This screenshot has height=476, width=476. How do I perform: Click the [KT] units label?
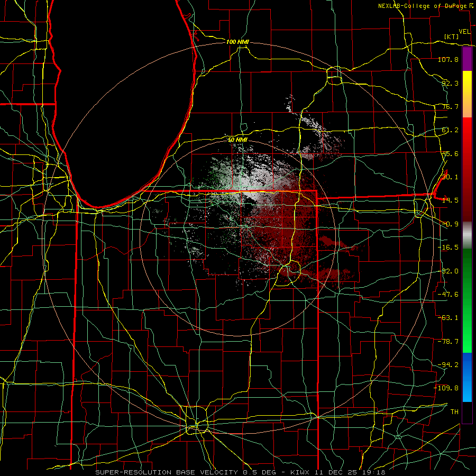(452, 36)
